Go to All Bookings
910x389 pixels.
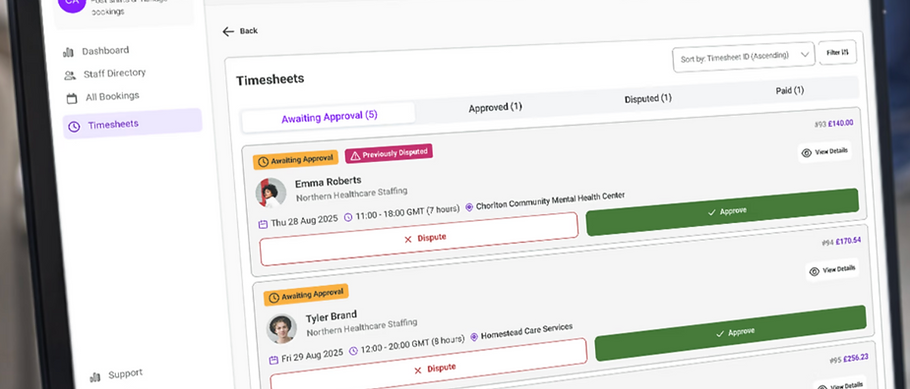tap(112, 96)
